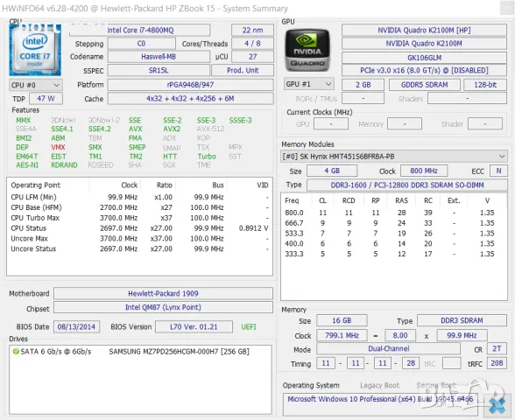Click the blue X icon at bottom right
The height and width of the screenshot is (420, 515).
[497, 406]
